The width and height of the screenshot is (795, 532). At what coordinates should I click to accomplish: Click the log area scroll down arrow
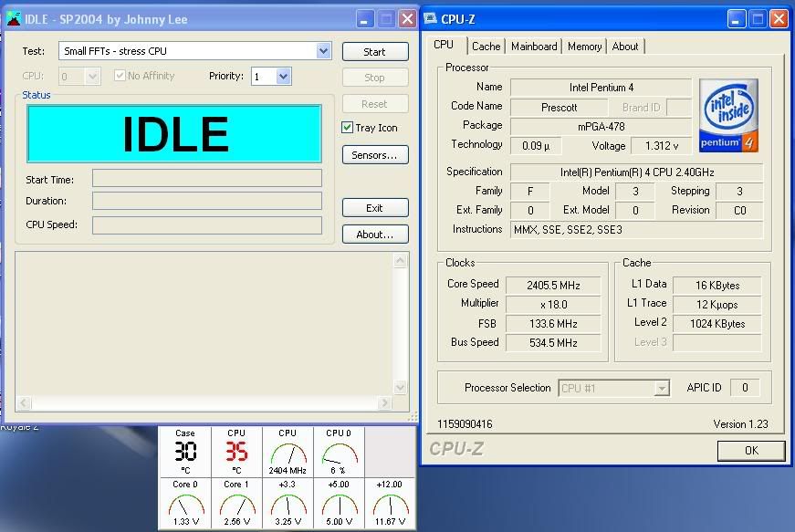400,387
